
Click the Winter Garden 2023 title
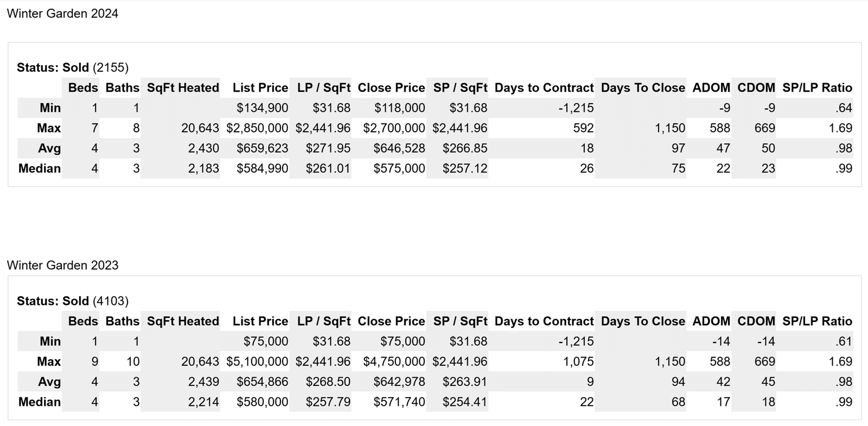click(x=62, y=265)
